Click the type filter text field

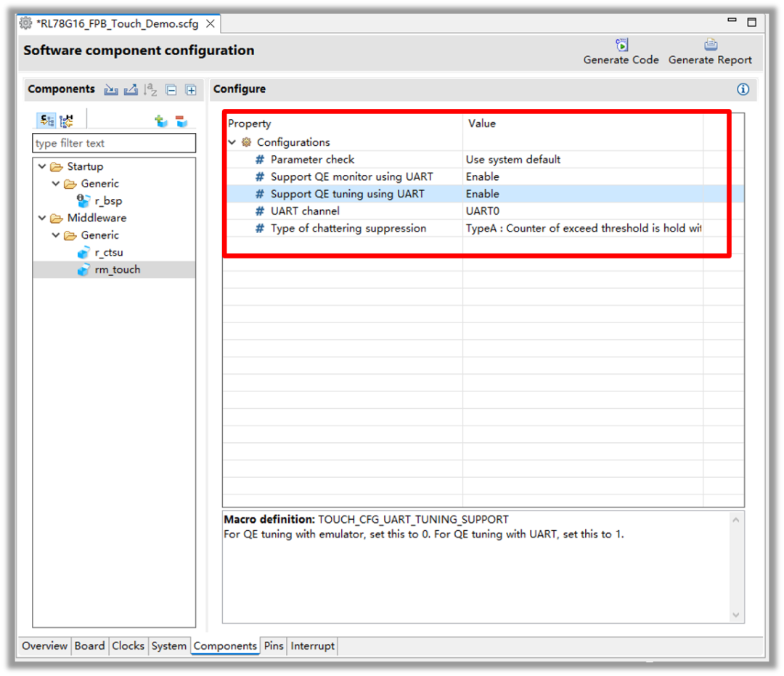pyautogui.click(x=114, y=143)
